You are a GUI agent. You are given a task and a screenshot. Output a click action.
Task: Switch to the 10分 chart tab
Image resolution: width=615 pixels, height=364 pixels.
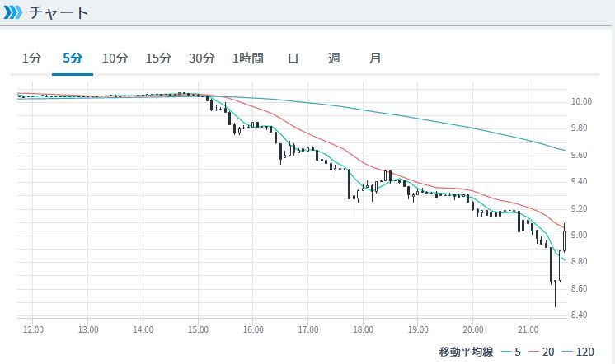pyautogui.click(x=115, y=58)
